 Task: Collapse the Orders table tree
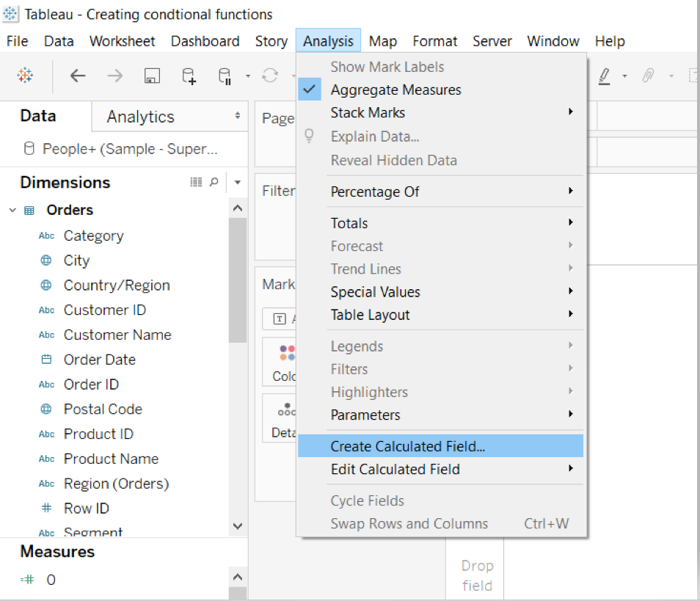(x=12, y=211)
